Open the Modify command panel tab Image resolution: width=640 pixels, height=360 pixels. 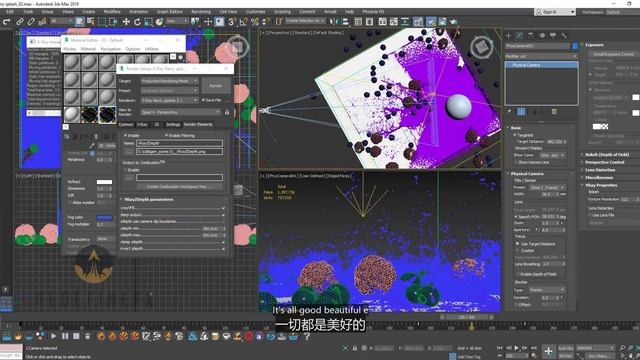click(x=520, y=36)
